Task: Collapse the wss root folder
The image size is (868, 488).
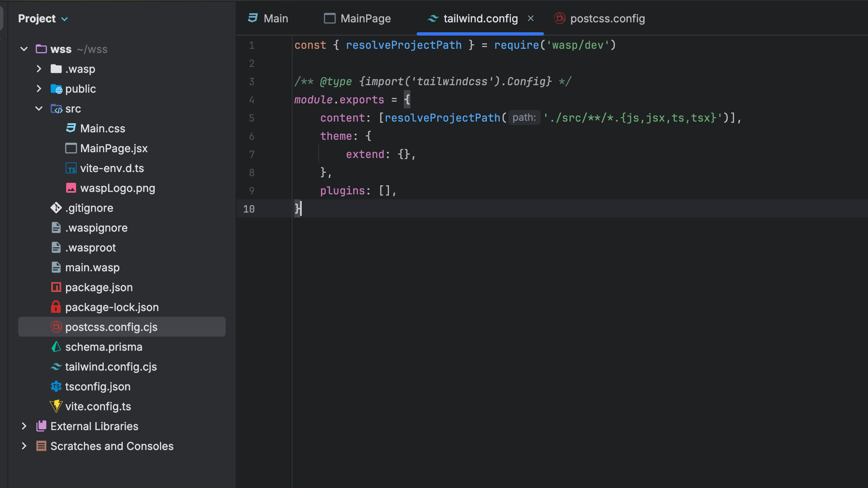Action: 24,49
